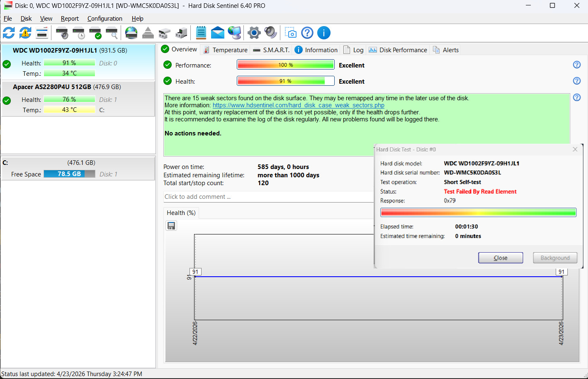Close the Hard Disk Test dialog with X
588x379 pixels.
pyautogui.click(x=575, y=150)
